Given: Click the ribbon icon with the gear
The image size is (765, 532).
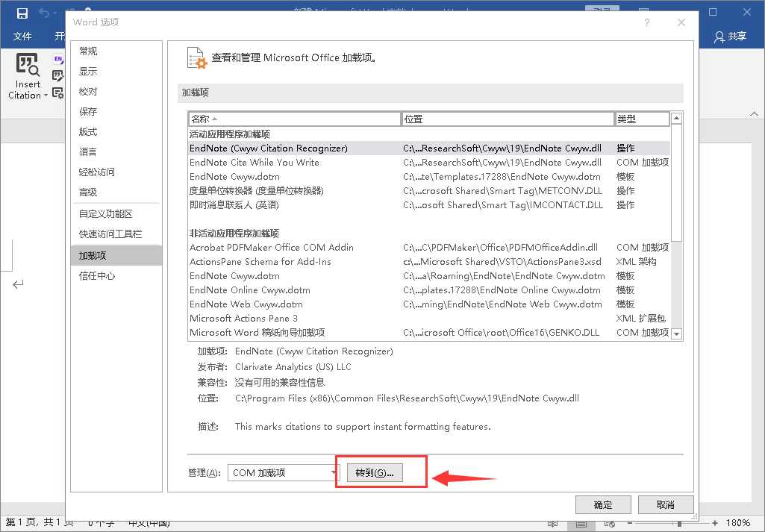Looking at the screenshot, I should pos(58,93).
